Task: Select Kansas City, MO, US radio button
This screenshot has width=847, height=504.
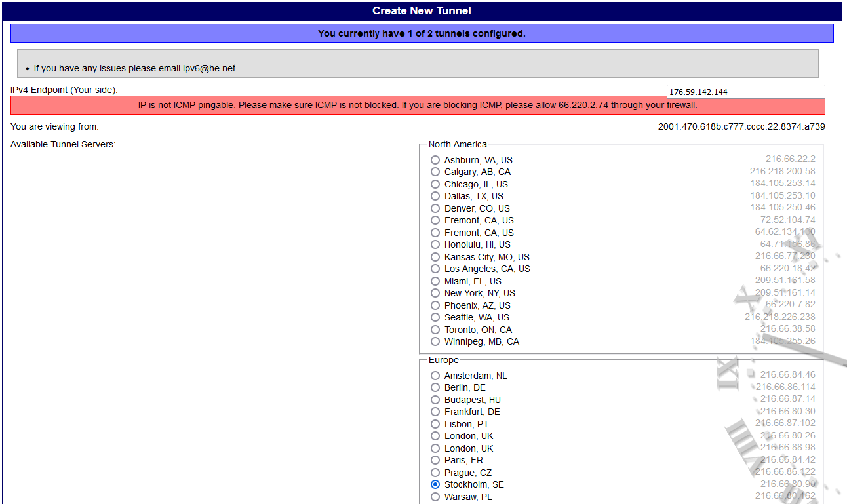Action: tap(435, 257)
